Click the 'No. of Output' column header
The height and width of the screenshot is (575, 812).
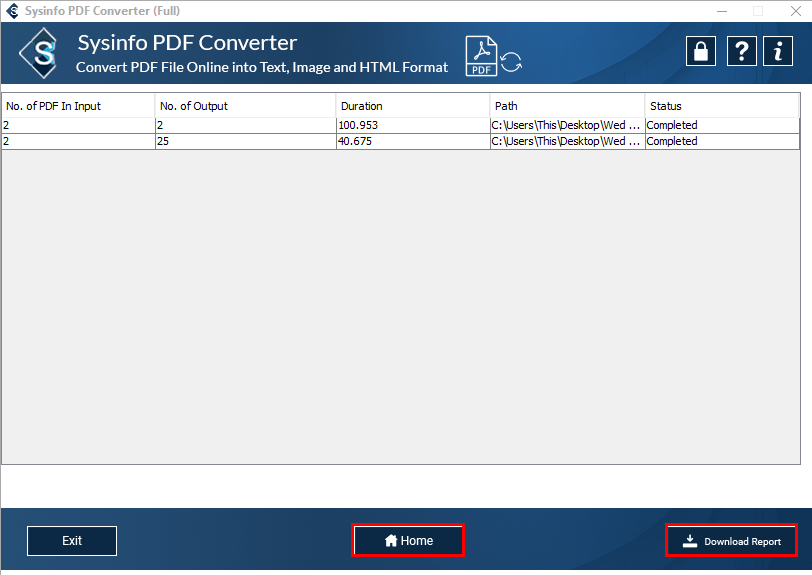pyautogui.click(x=245, y=106)
